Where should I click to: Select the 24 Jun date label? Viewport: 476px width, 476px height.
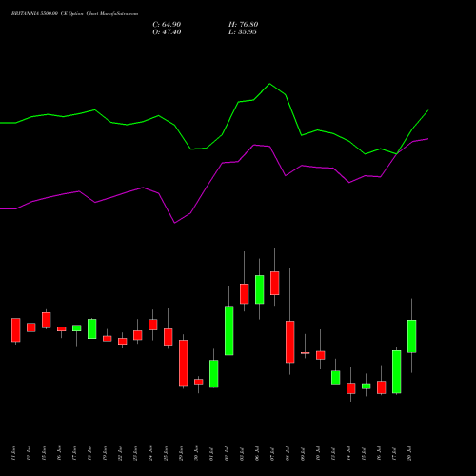(150, 453)
